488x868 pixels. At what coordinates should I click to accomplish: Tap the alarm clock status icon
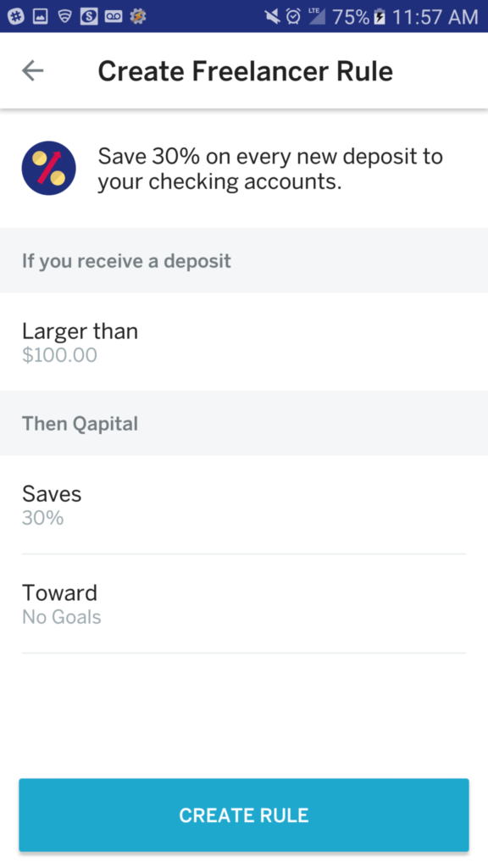[x=293, y=17]
